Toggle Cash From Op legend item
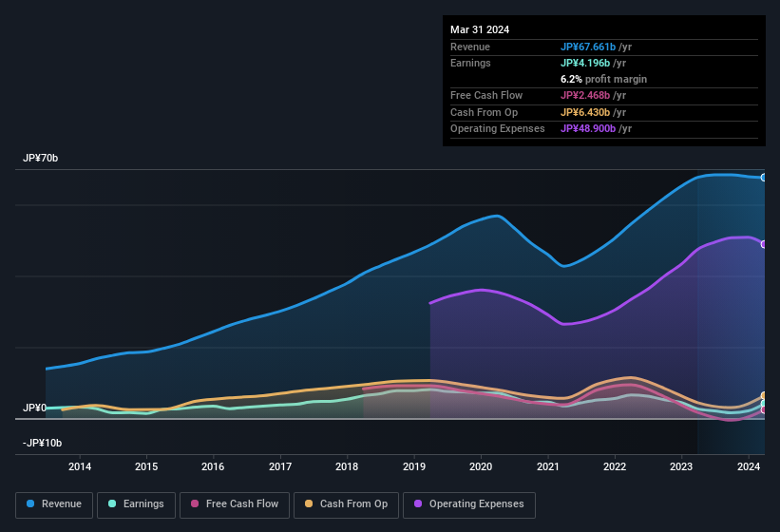Screen dimensions: 780x532 346,504
